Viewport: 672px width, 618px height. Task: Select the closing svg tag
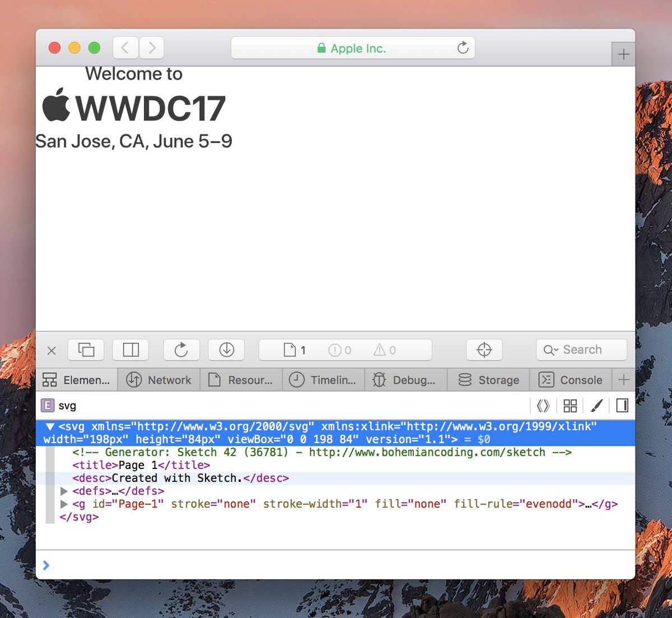[x=79, y=517]
